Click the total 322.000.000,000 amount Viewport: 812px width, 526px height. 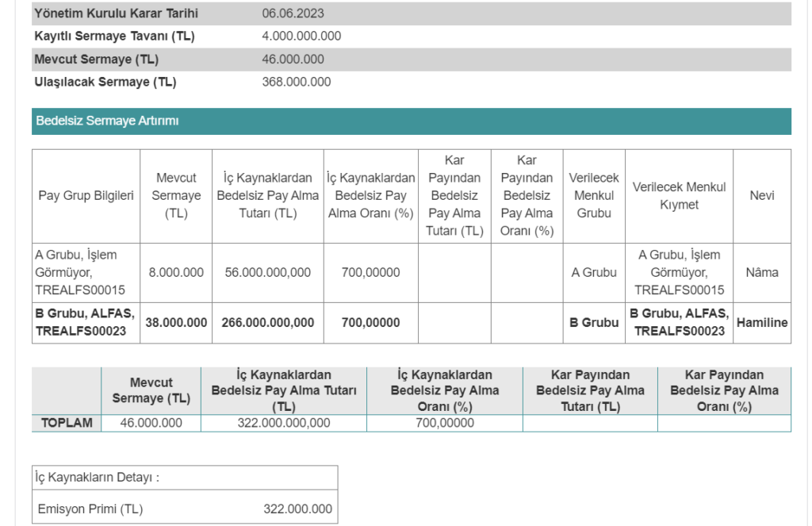283,423
